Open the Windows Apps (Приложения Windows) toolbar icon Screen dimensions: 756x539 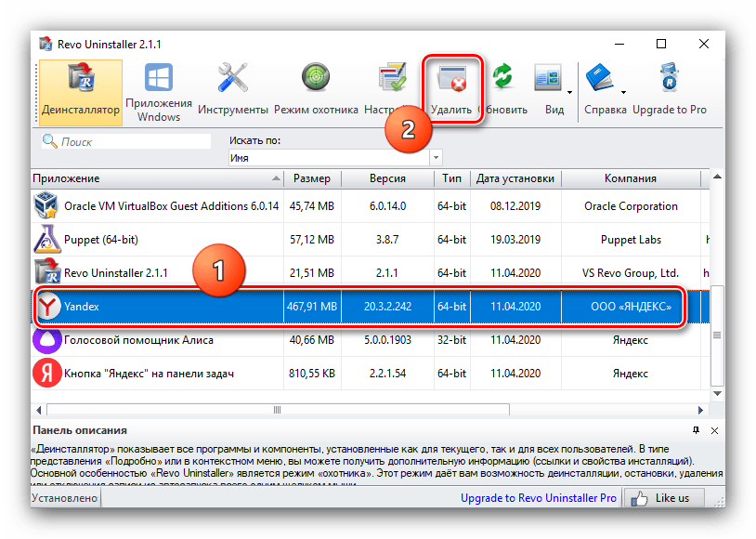[159, 93]
